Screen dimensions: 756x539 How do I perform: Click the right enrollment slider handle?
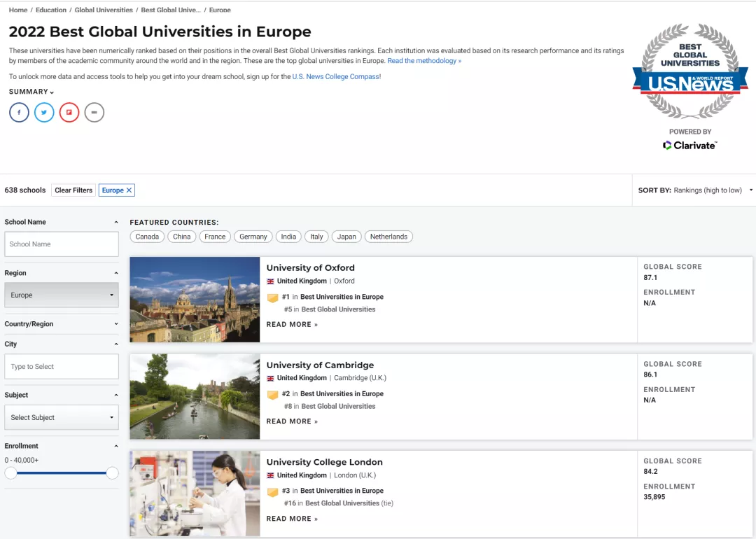point(112,473)
